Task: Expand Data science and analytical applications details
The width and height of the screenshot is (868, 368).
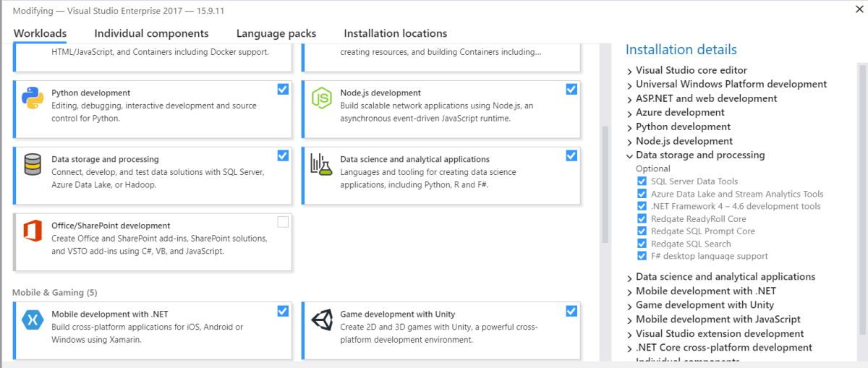Action: click(629, 277)
